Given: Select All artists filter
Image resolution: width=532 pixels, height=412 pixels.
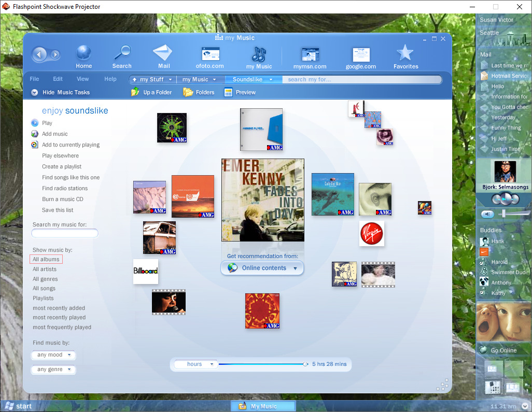Looking at the screenshot, I should tap(45, 269).
